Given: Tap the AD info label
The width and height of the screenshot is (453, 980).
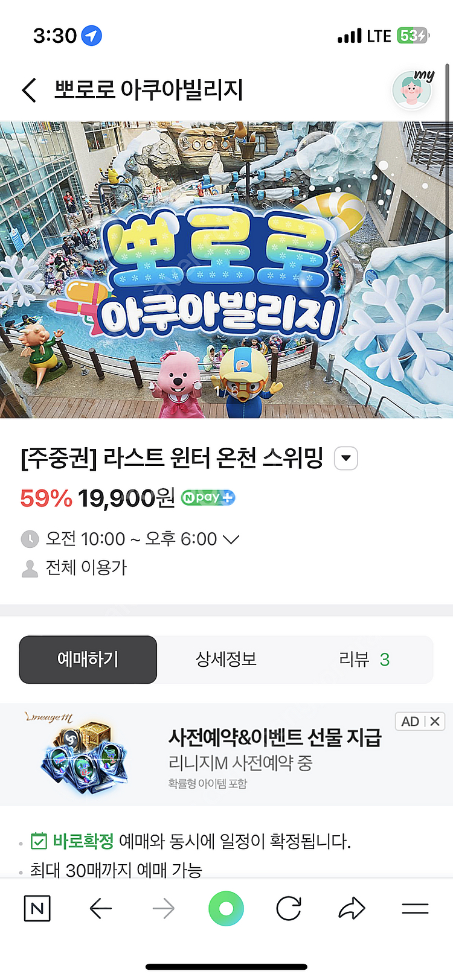Looking at the screenshot, I should click(410, 721).
